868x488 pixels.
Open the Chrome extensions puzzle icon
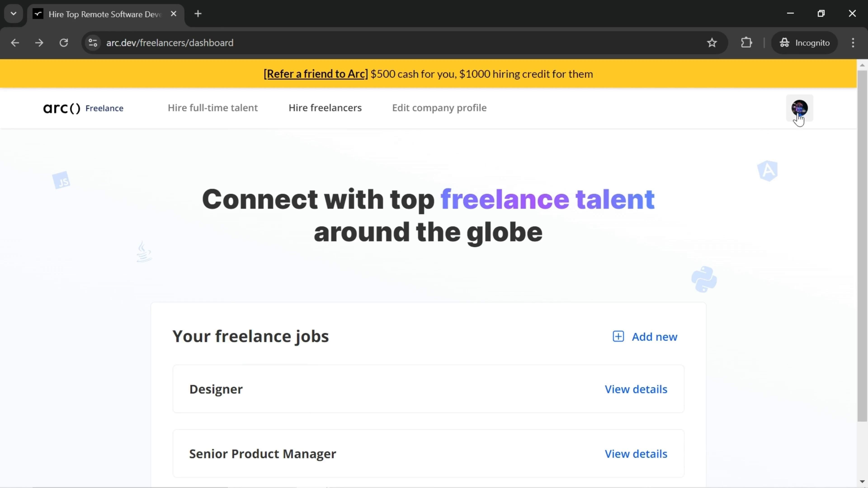(746, 43)
